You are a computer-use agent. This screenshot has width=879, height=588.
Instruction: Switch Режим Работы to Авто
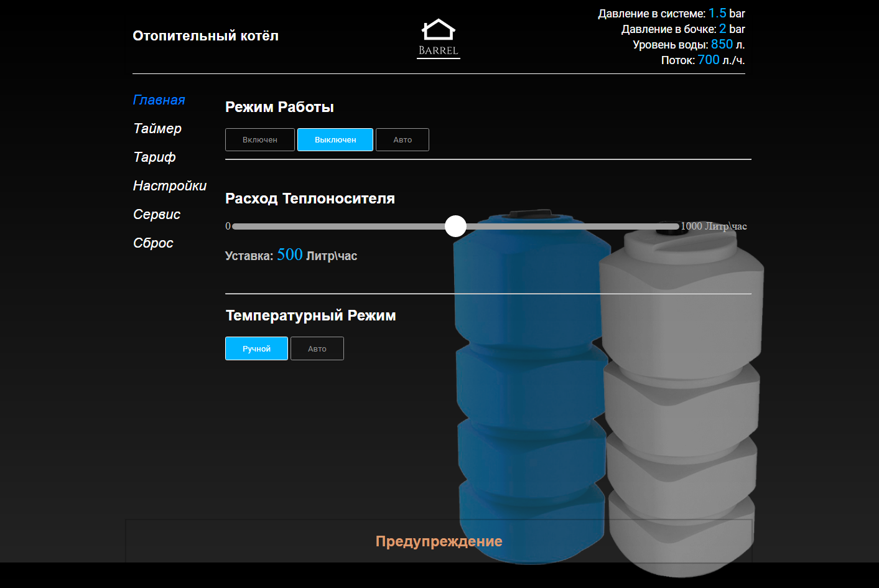[402, 139]
